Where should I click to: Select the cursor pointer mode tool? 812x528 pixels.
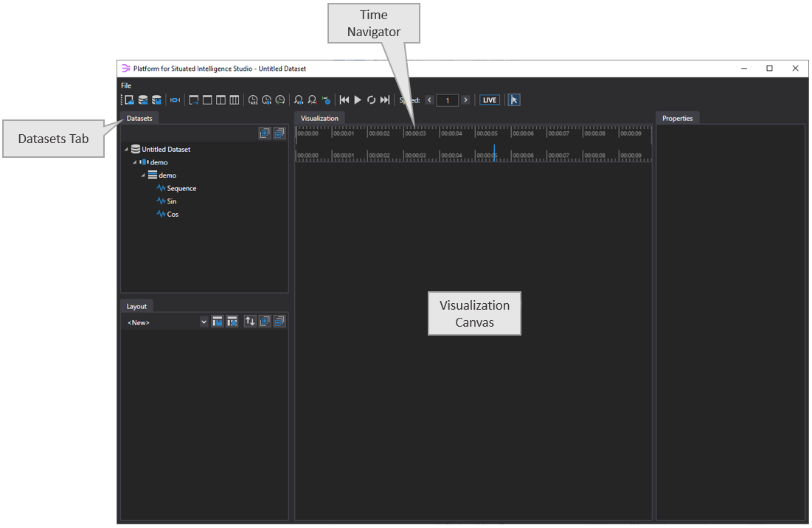click(x=514, y=100)
